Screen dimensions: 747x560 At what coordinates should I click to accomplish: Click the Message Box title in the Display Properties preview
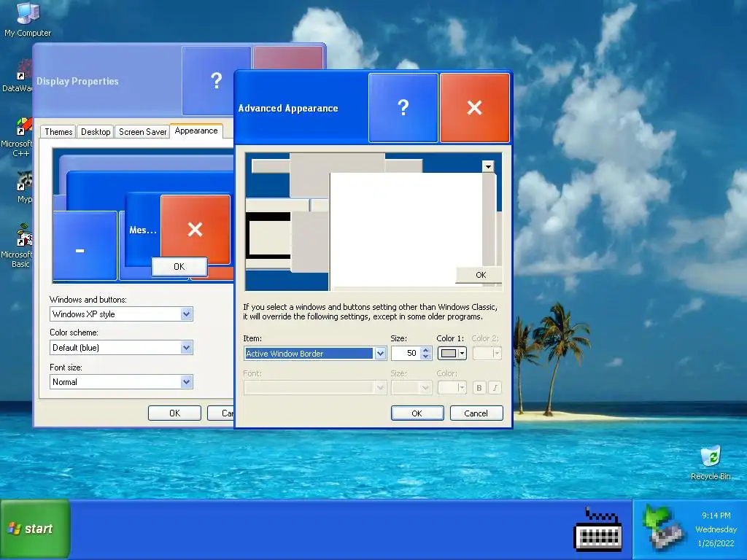[x=142, y=230]
